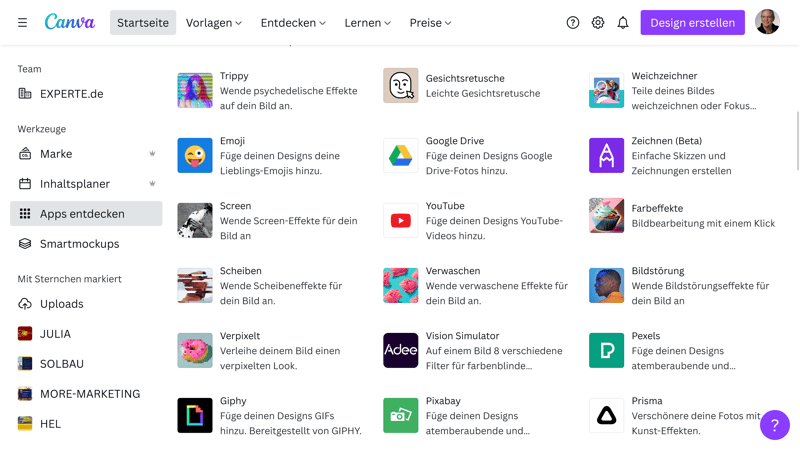The image size is (800, 450).
Task: Click the Pixabay app icon
Action: point(401,415)
